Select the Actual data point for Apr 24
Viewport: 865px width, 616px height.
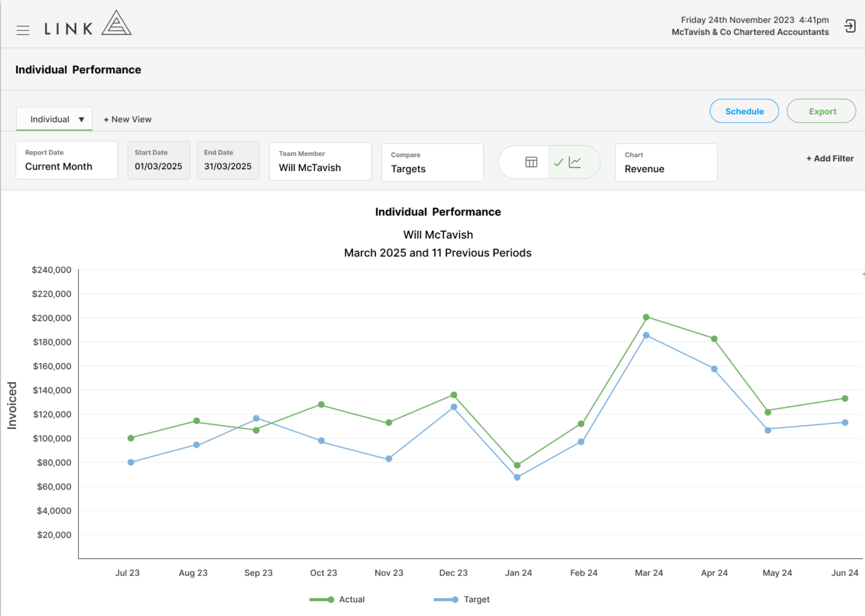714,339
